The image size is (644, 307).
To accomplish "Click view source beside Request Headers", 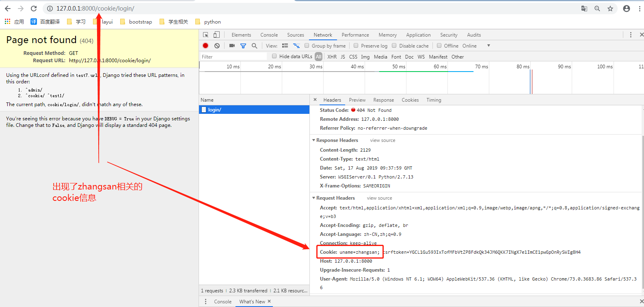I will [380, 198].
